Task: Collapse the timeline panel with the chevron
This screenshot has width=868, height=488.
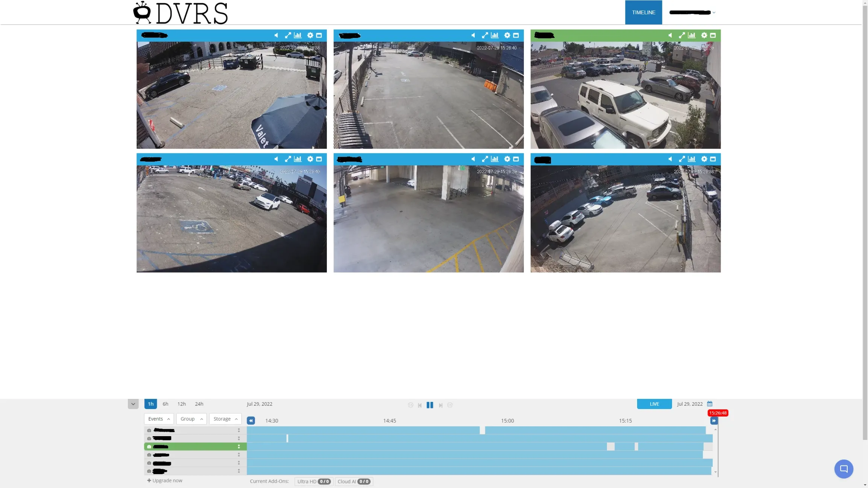Action: pos(133,404)
